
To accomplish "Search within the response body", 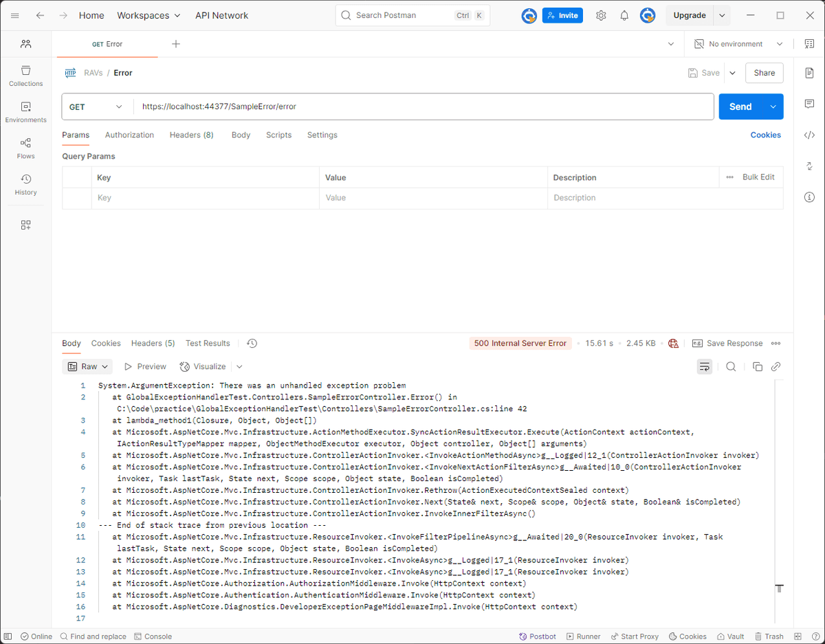I will (x=731, y=366).
